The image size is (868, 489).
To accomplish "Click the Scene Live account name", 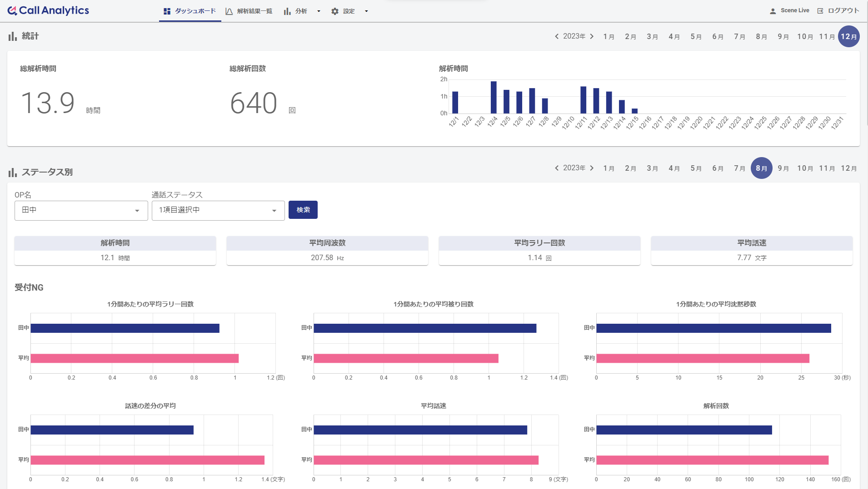I will (795, 10).
